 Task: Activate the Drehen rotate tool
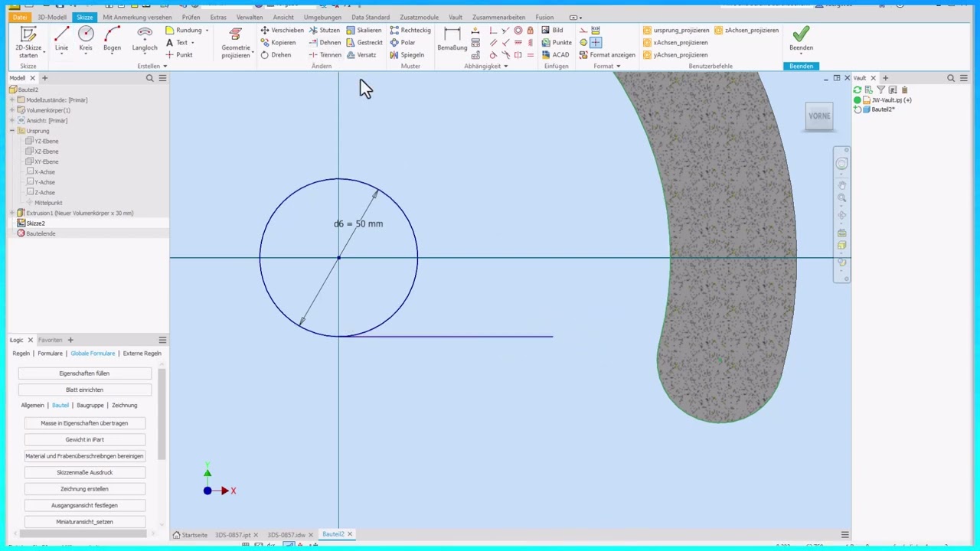pyautogui.click(x=276, y=55)
